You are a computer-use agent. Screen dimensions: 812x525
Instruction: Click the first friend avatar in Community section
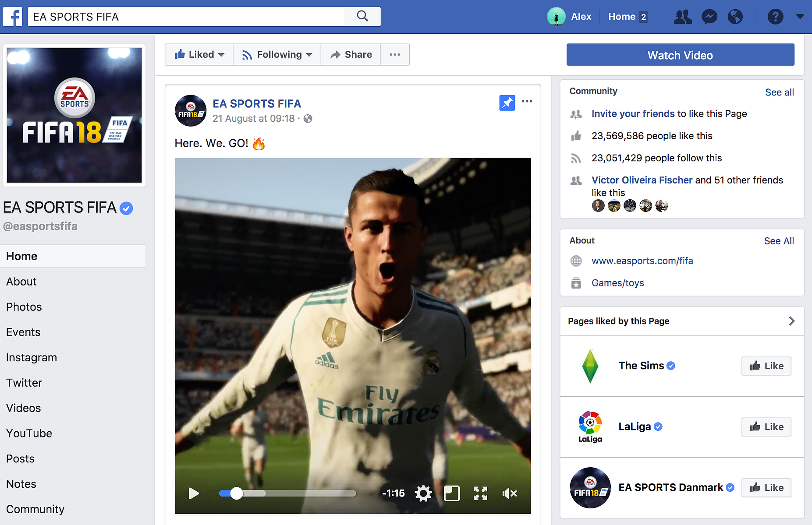pos(598,205)
